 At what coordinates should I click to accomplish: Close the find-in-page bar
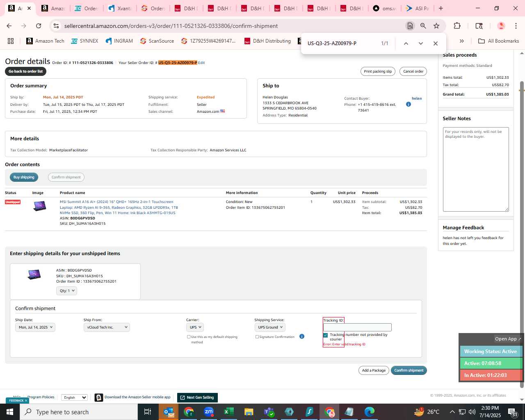click(436, 43)
